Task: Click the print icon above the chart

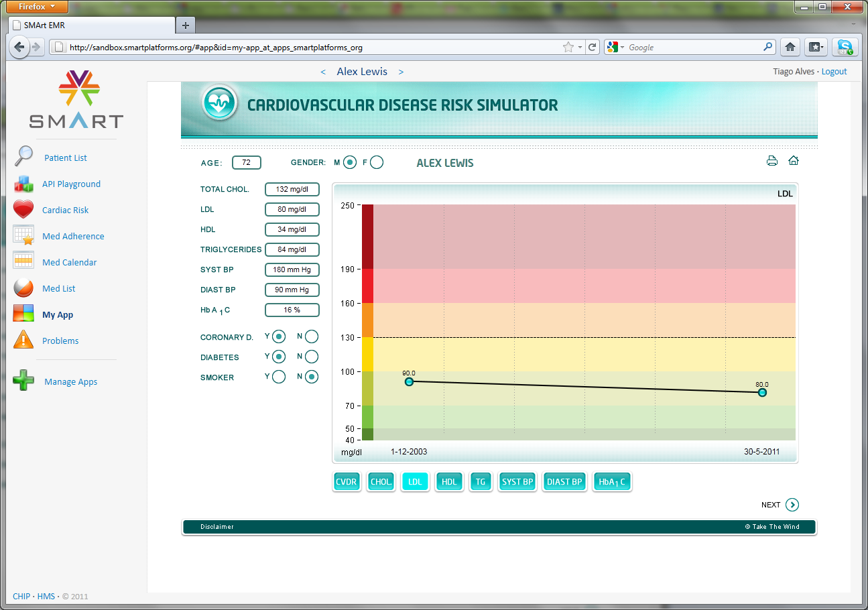Action: [x=772, y=160]
